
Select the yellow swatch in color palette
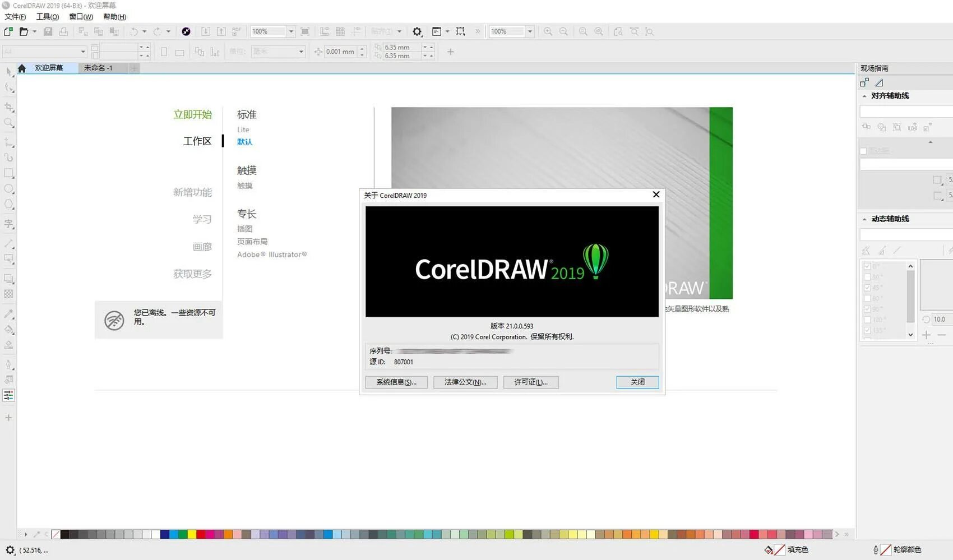(x=192, y=535)
